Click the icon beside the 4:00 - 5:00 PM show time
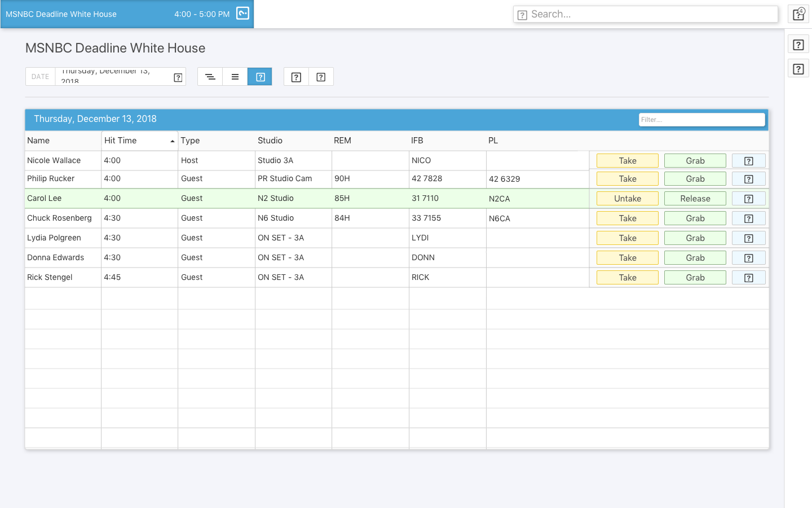 (x=242, y=14)
